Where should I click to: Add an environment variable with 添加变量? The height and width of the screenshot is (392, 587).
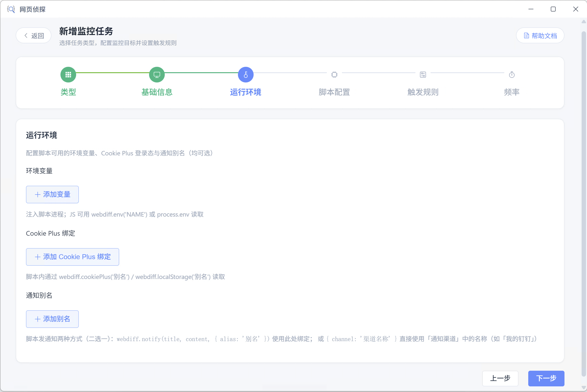click(x=52, y=195)
